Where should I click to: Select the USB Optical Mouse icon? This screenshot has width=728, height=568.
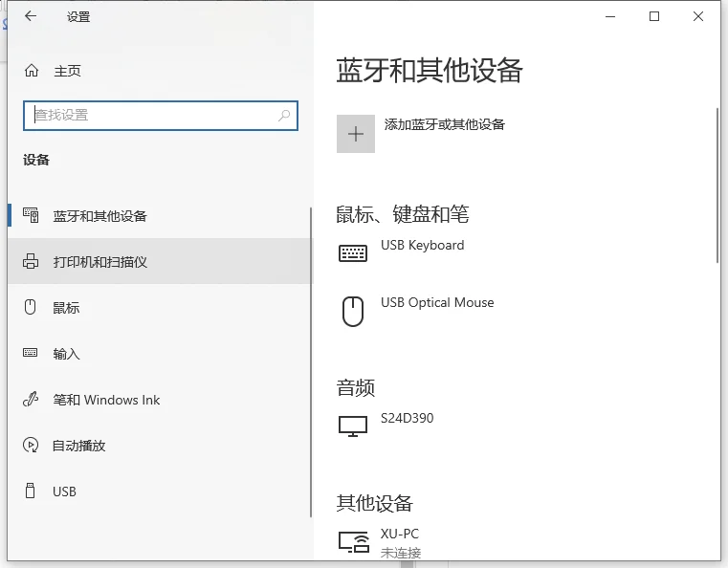353,312
